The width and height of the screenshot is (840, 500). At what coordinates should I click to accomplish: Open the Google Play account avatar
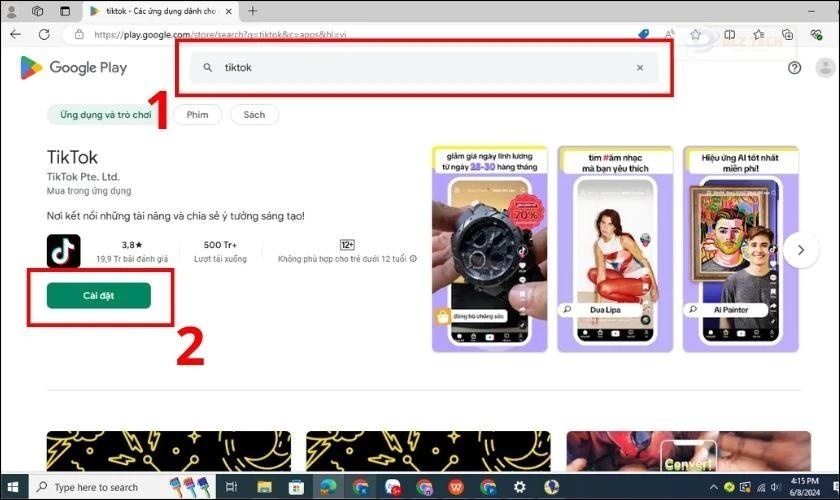coord(825,68)
